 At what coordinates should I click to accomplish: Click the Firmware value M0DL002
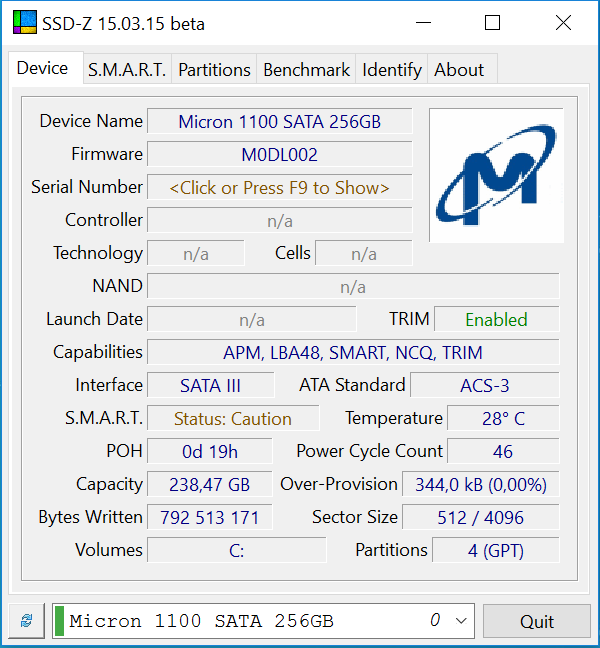tap(280, 155)
